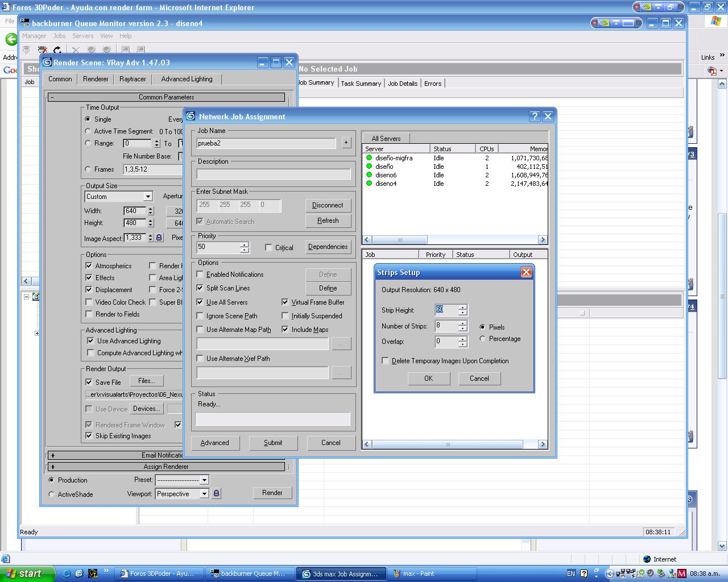Check the Critical priority checkbox
728x582 pixels.
[268, 247]
